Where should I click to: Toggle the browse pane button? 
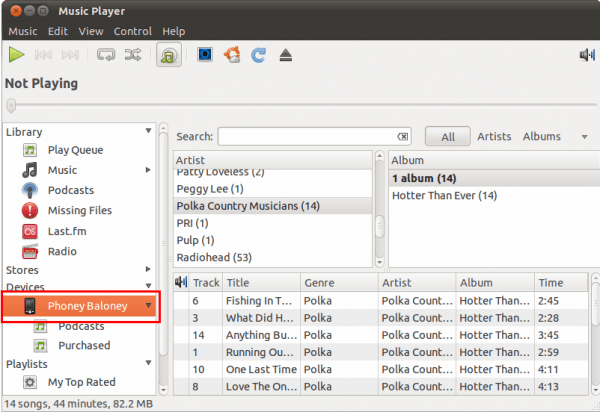(169, 55)
